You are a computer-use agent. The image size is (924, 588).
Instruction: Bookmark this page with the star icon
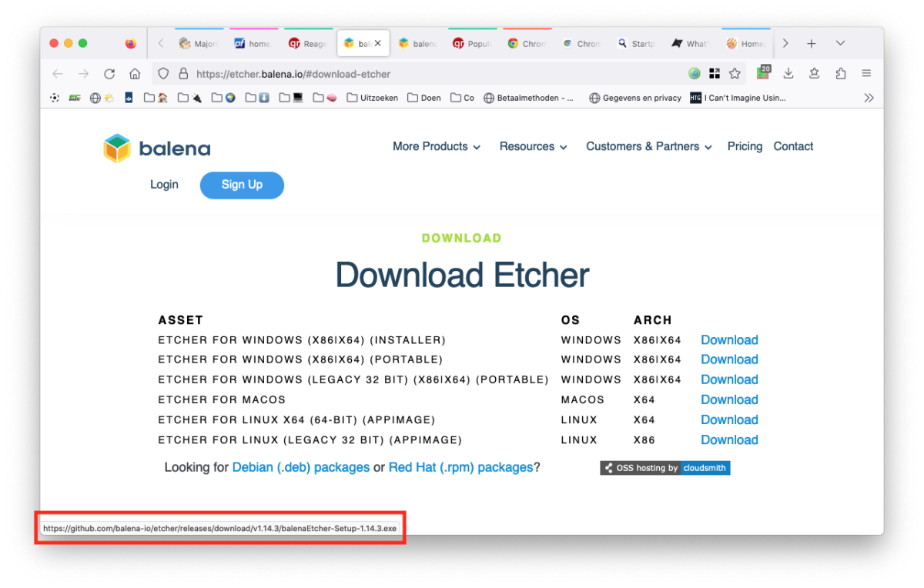click(735, 74)
